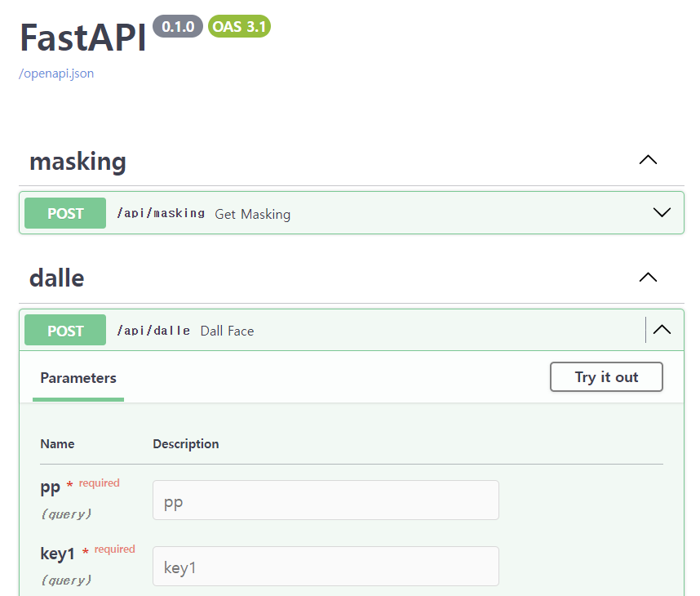Click the key1 parameter name label
700x596 pixels.
[x=57, y=554]
